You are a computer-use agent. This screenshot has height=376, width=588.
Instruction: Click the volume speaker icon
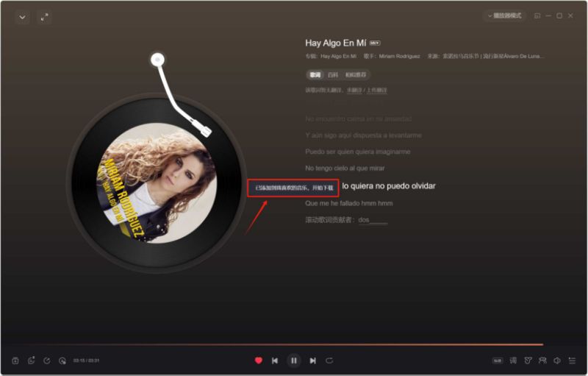point(557,361)
